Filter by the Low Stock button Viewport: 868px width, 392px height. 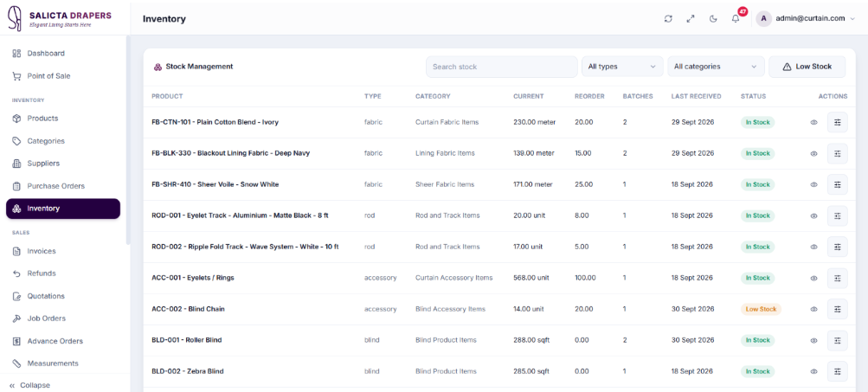[x=807, y=67]
